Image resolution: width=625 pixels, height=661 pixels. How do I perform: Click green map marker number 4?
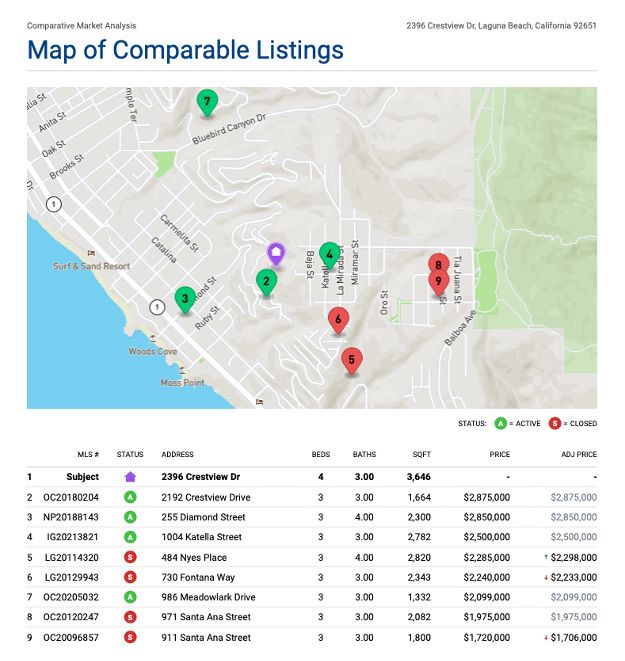click(329, 254)
